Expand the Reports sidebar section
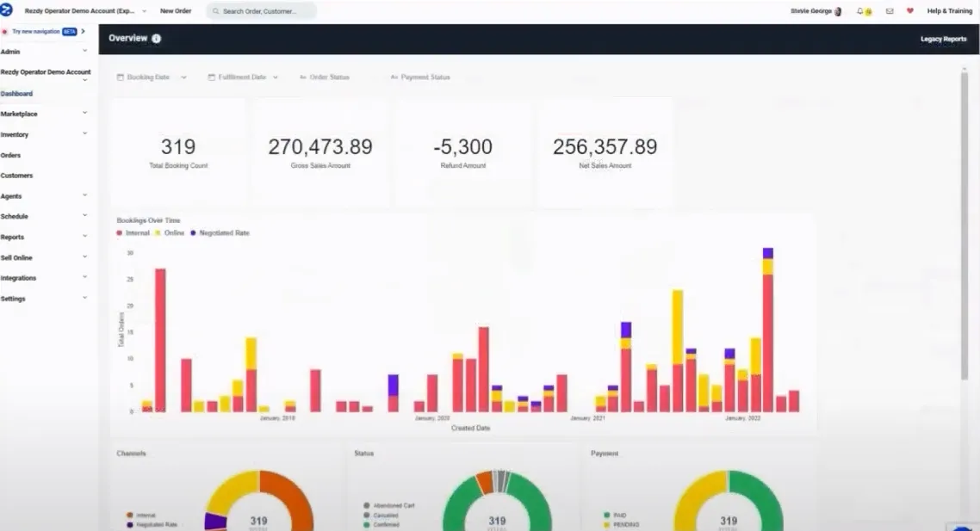This screenshot has width=980, height=531. coord(44,237)
